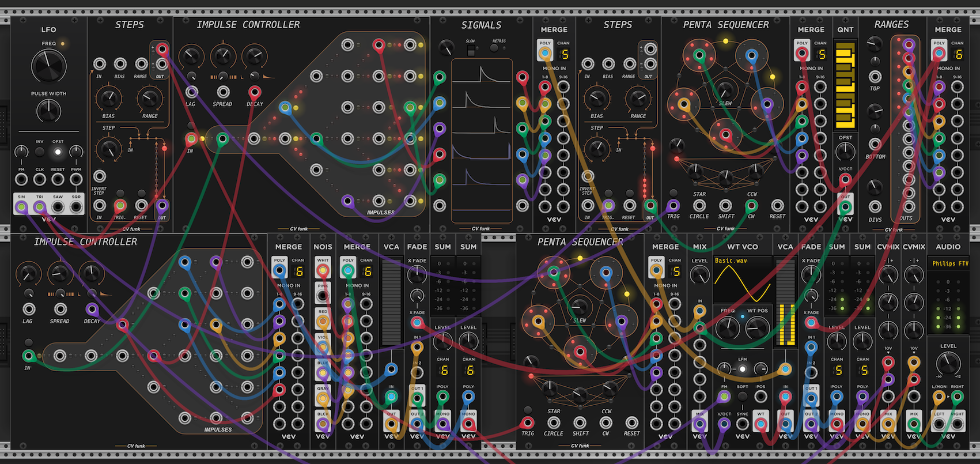Select the NOIS module BLCK output jack

(x=323, y=424)
